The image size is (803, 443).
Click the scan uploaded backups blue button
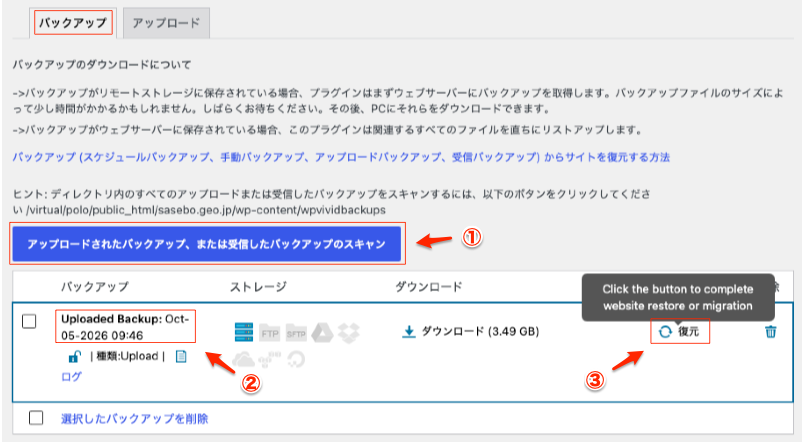pyautogui.click(x=206, y=244)
